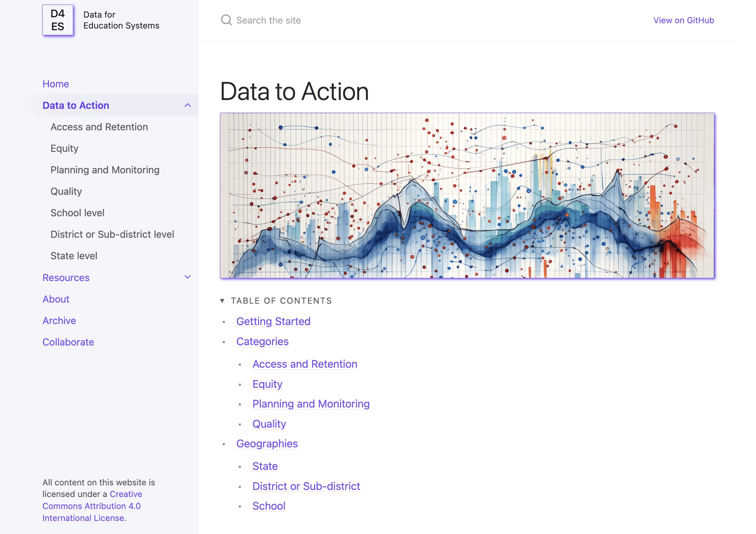Select Archive in the sidebar
Viewport: 756px width, 534px height.
pyautogui.click(x=59, y=321)
